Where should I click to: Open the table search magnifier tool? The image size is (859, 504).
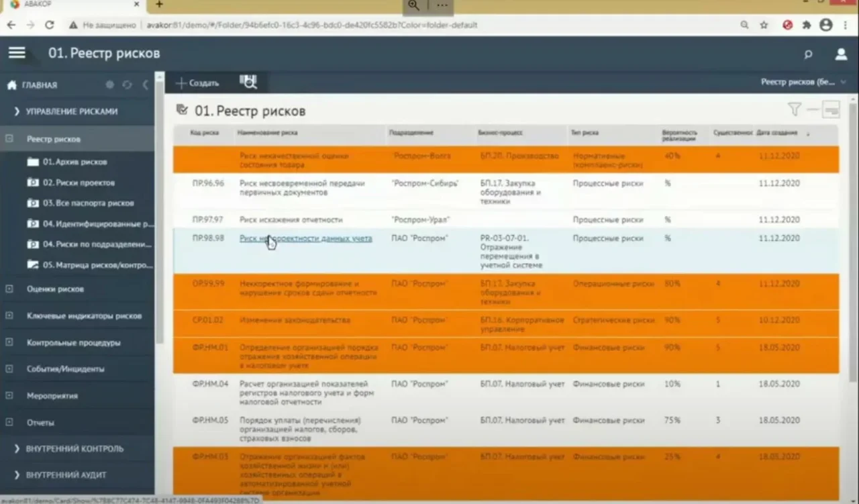248,83
